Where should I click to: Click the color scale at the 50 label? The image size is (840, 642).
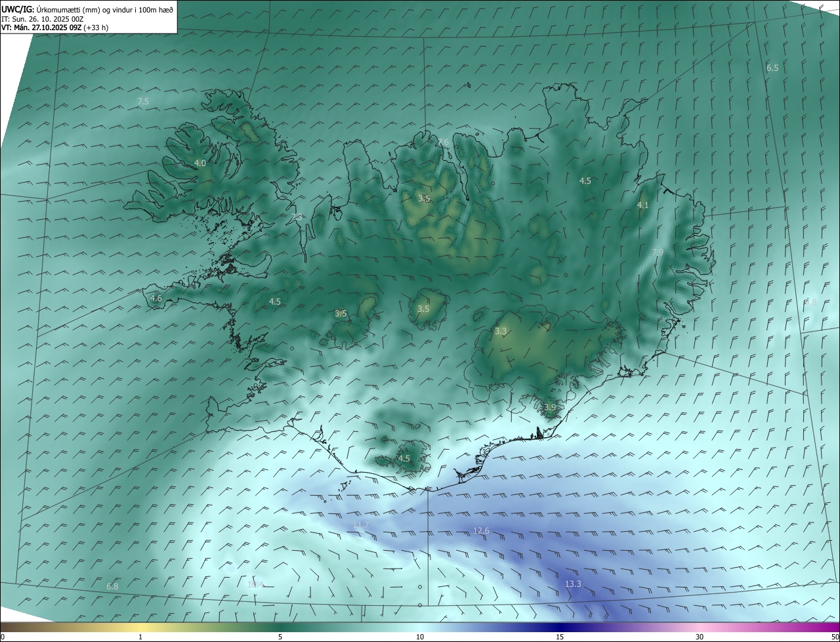[835, 637]
